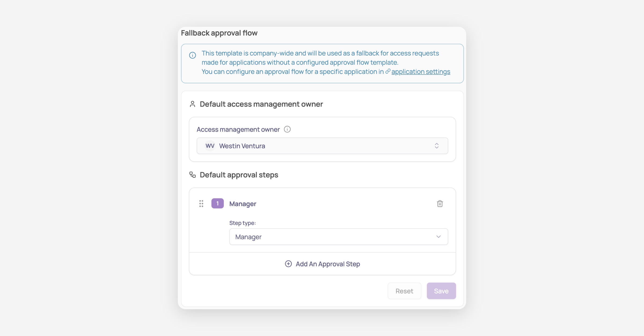Save the fallback approval flow

(441, 291)
